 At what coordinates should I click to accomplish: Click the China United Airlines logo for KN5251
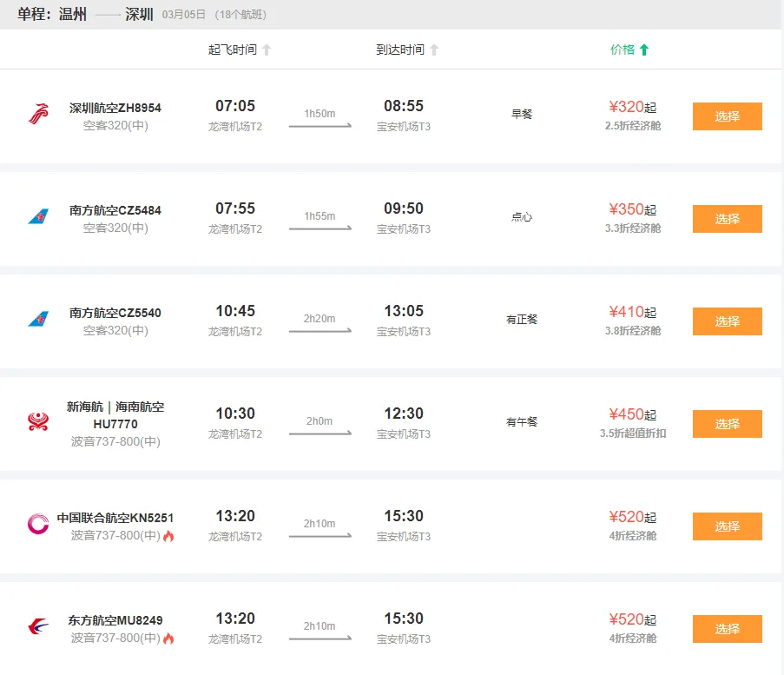coord(38,524)
